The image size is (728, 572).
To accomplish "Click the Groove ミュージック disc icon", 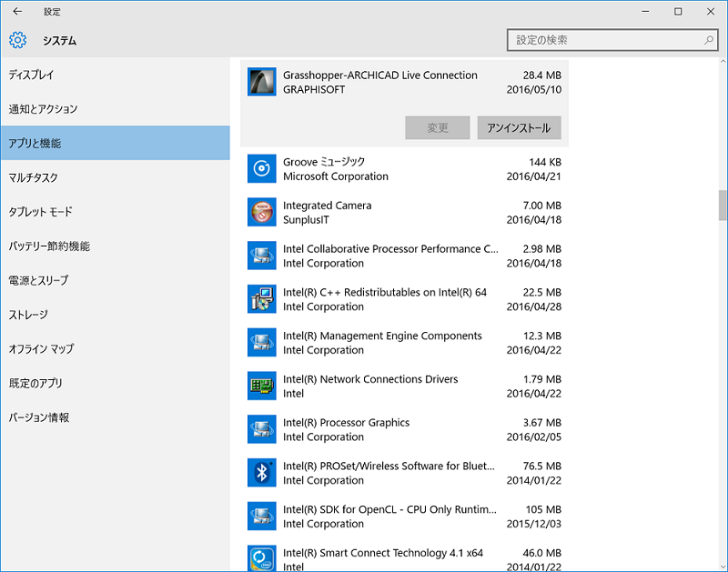I will point(262,168).
